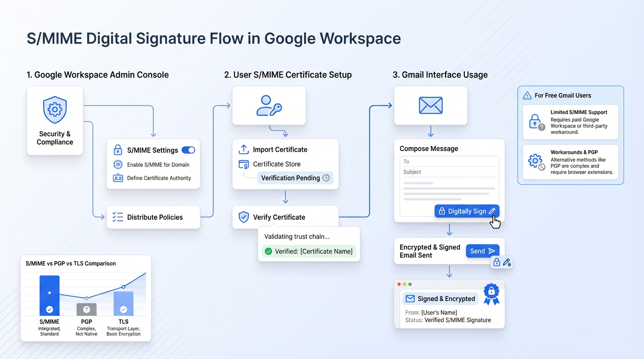Image resolution: width=644 pixels, height=359 pixels.
Task: Open the Certificate Store item
Action: point(276,164)
